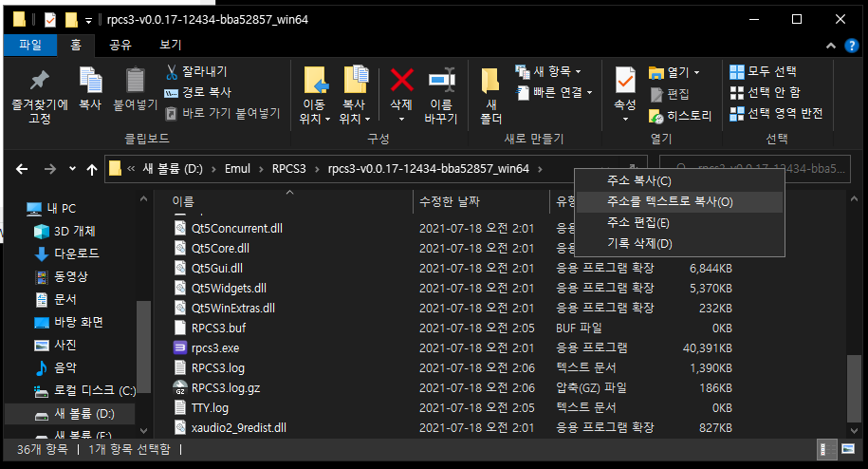Select Qt5Core.dll in the file list
868x469 pixels.
pyautogui.click(x=220, y=249)
